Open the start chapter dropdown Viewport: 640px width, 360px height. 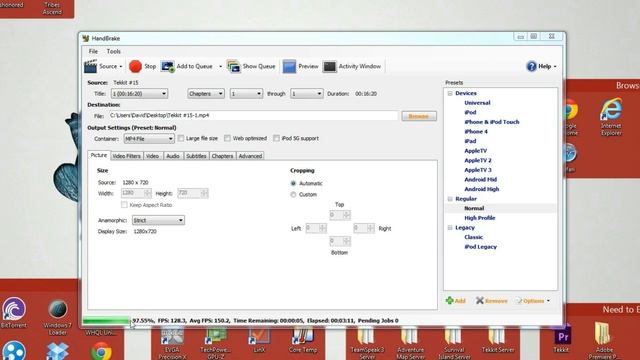tap(246, 94)
